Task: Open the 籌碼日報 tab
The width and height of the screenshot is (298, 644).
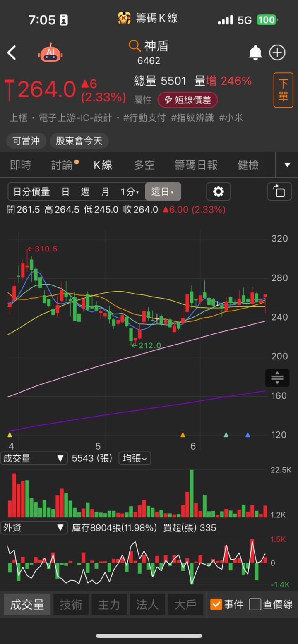Action: [196, 165]
